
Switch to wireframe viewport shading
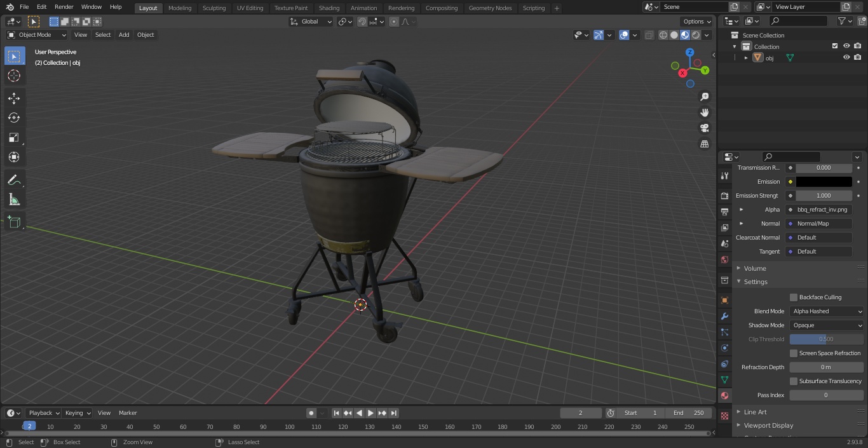click(663, 35)
